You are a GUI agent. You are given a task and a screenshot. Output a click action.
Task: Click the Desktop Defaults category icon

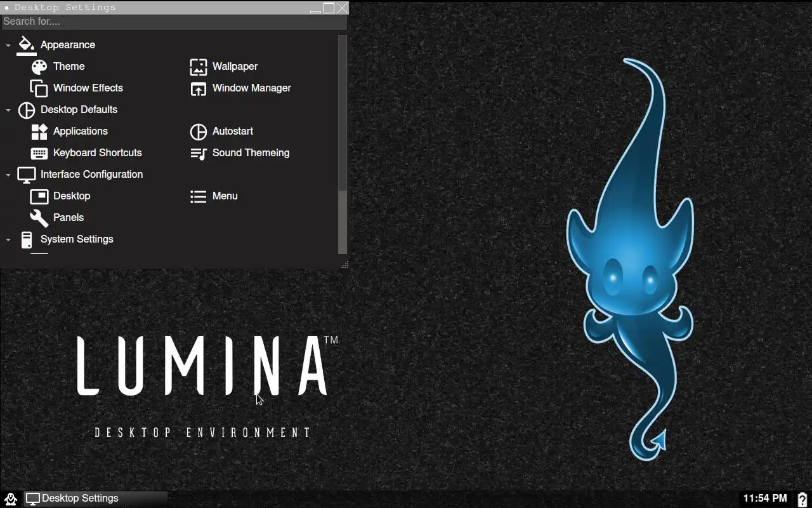point(27,110)
